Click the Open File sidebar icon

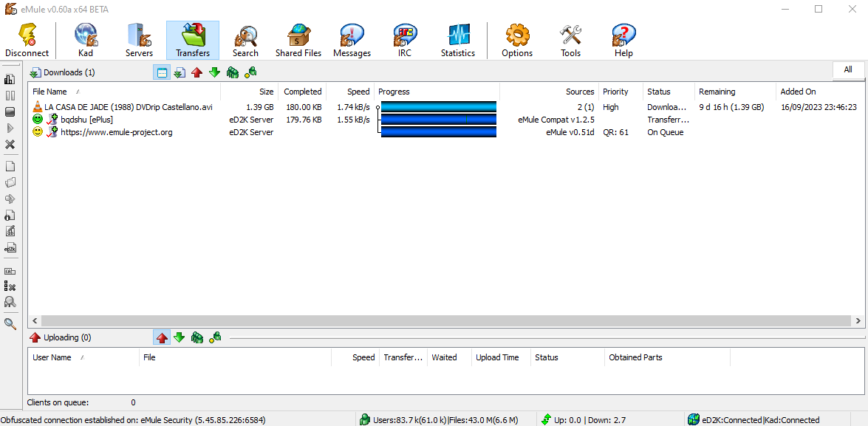pyautogui.click(x=10, y=166)
